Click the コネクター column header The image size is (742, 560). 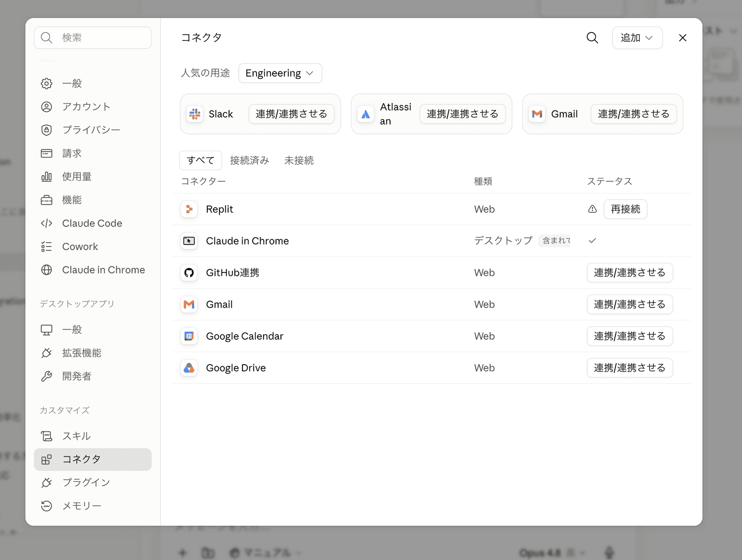click(x=203, y=181)
